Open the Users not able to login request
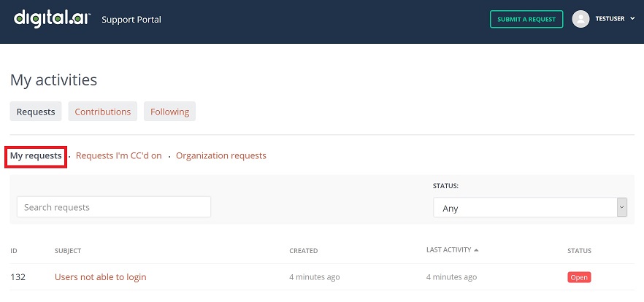The width and height of the screenshot is (644, 302). [100, 277]
